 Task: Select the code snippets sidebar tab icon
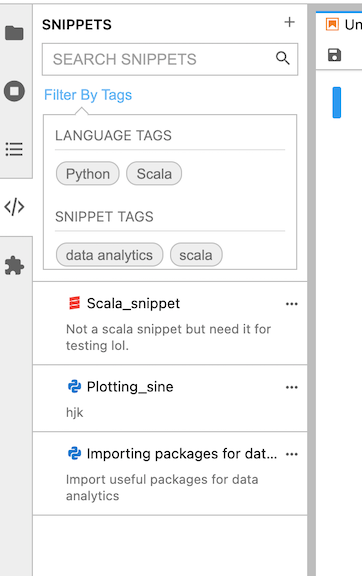(14, 207)
